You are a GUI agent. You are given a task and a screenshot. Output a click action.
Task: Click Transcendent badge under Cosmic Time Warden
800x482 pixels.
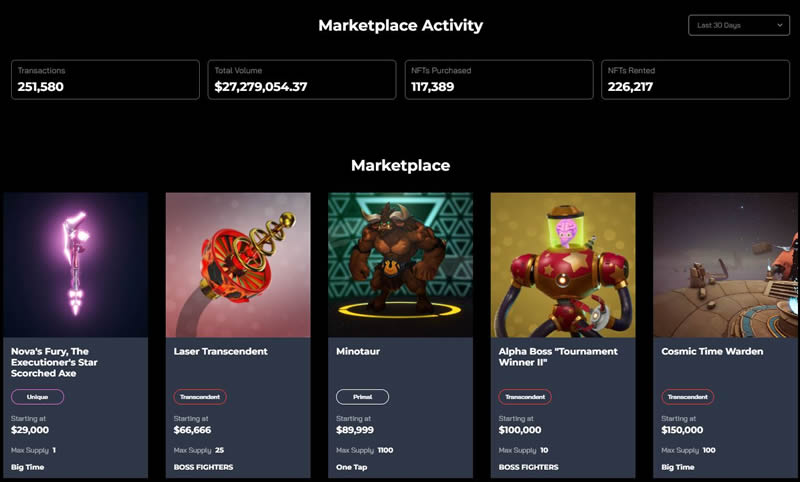tap(687, 397)
